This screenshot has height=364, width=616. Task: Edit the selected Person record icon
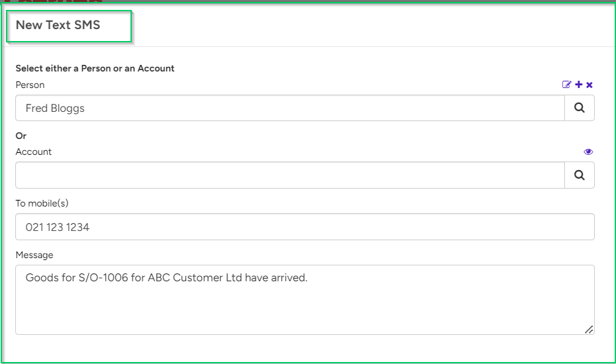coord(566,85)
